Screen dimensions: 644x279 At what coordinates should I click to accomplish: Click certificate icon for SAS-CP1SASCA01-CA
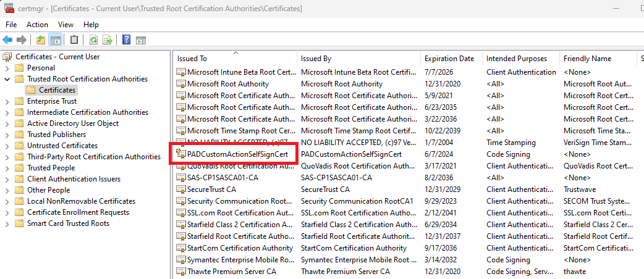[180, 178]
